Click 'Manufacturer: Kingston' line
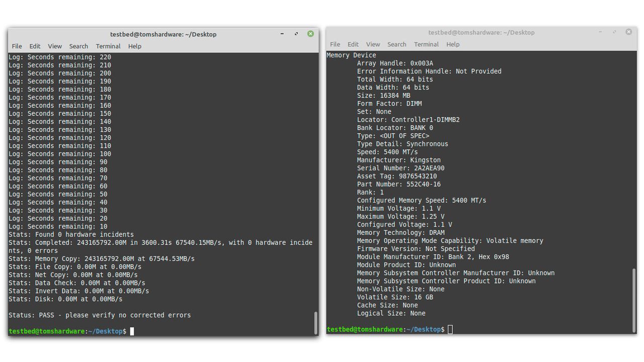 399,160
